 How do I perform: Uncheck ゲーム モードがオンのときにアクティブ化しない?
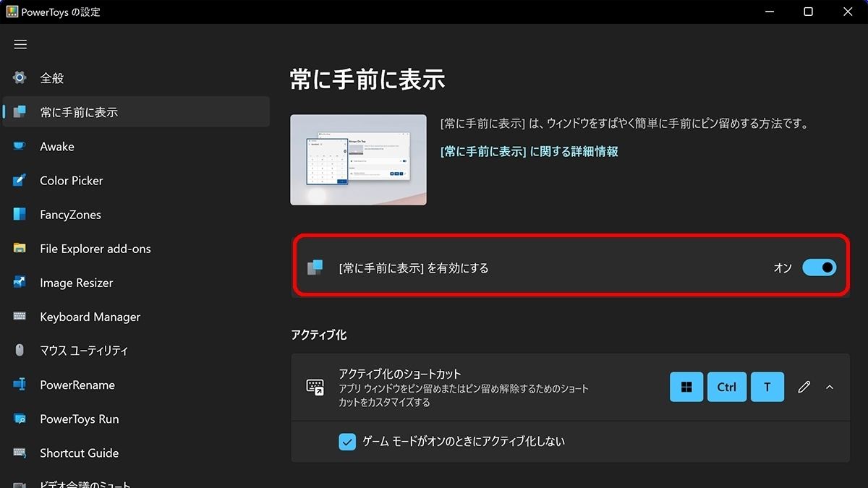pos(348,441)
